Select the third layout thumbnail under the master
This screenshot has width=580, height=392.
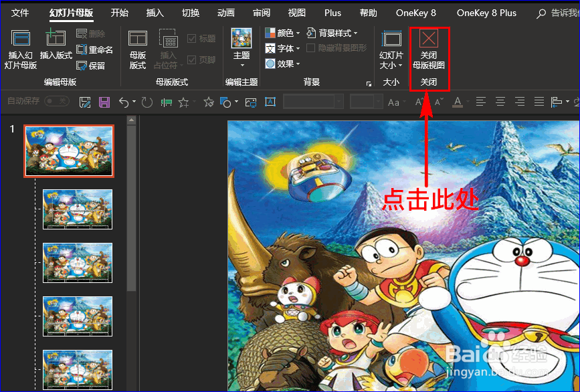tap(78, 316)
